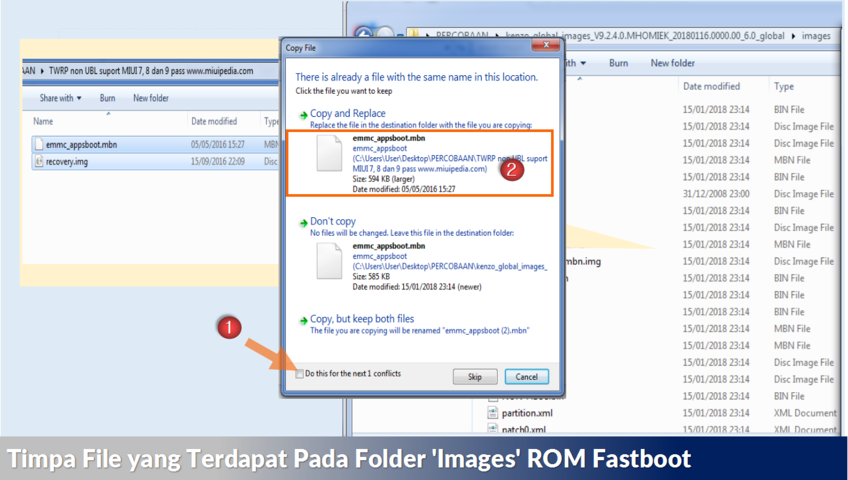
Task: Click the Skip button
Action: coord(474,377)
